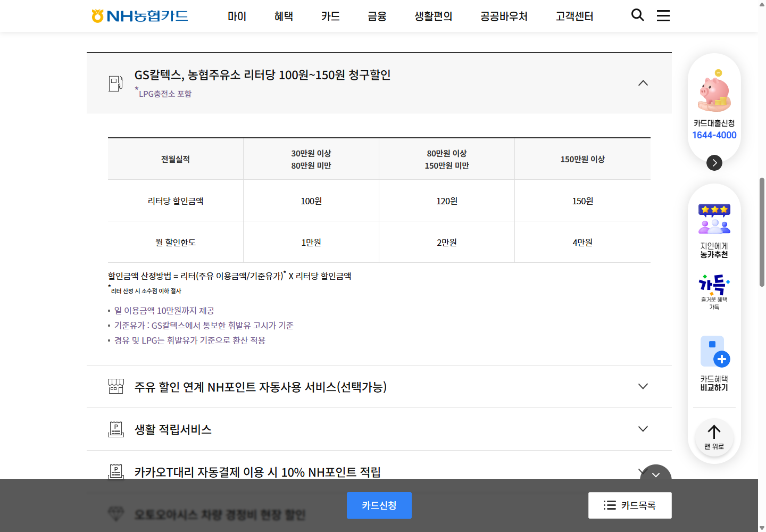
Task: Click the round down-arrow button above bottom bar
Action: click(656, 472)
